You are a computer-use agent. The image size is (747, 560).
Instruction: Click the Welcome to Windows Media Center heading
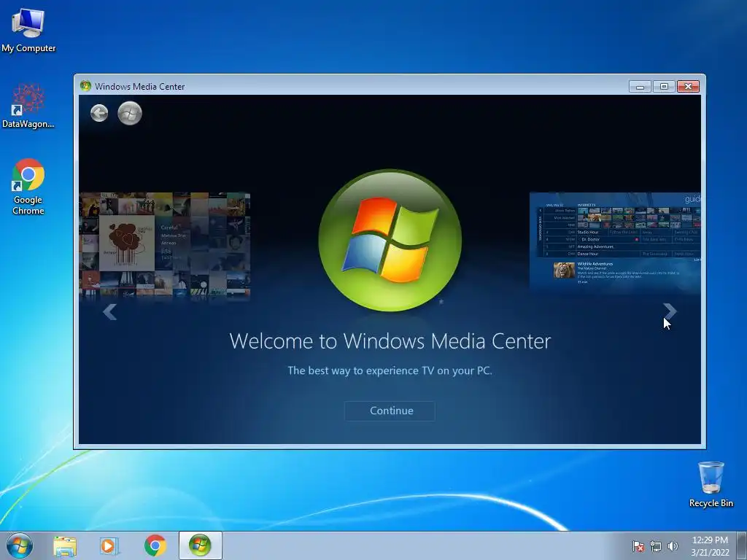390,341
